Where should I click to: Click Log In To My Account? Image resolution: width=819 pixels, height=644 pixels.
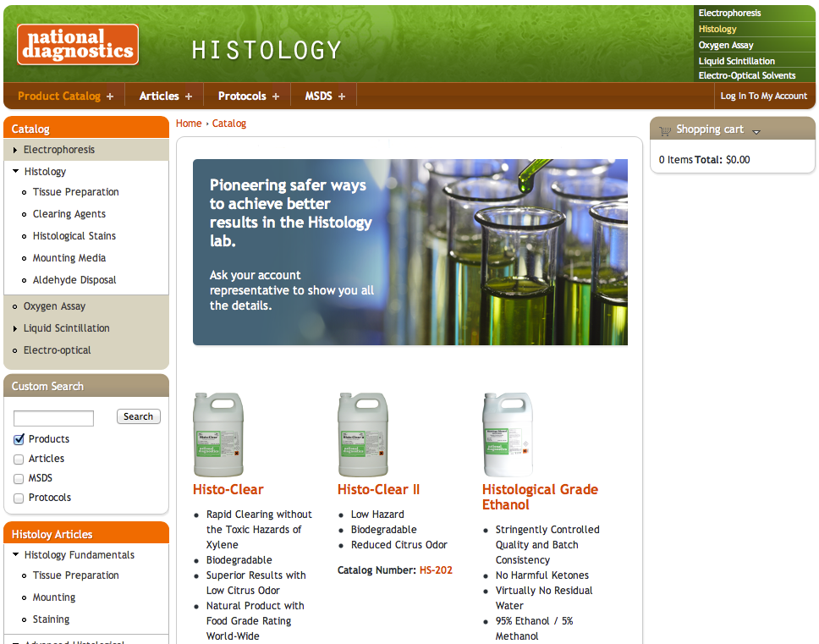click(764, 96)
